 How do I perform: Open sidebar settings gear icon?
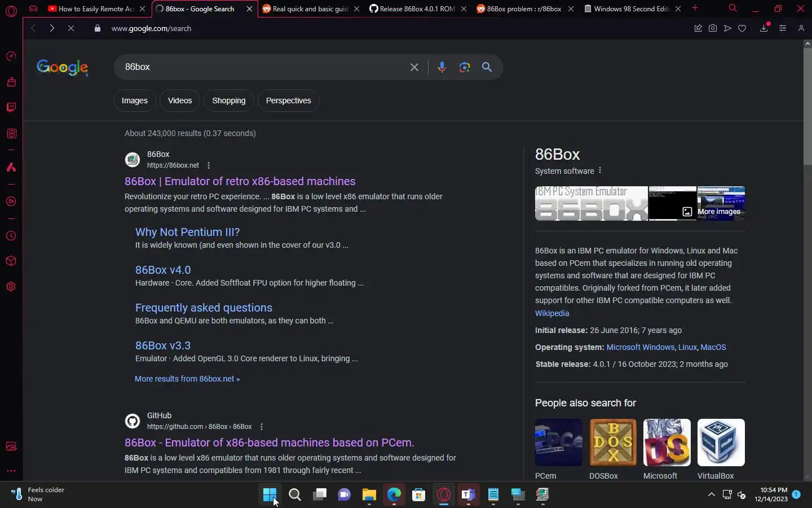coord(11,287)
